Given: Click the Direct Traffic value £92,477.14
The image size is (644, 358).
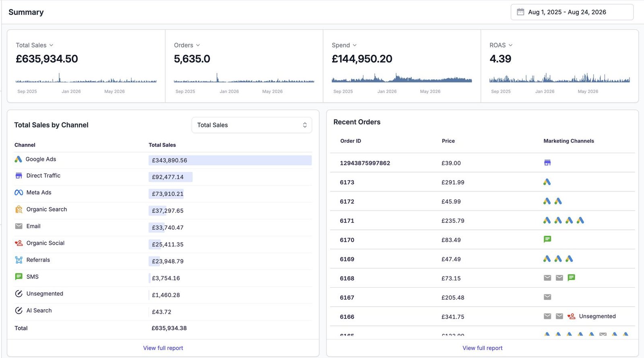Looking at the screenshot, I should point(167,177).
